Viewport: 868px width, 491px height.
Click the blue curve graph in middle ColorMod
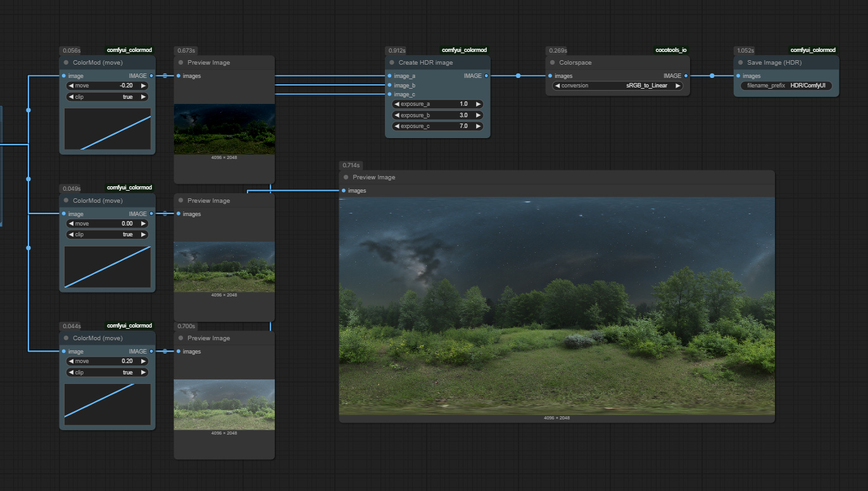click(x=106, y=267)
